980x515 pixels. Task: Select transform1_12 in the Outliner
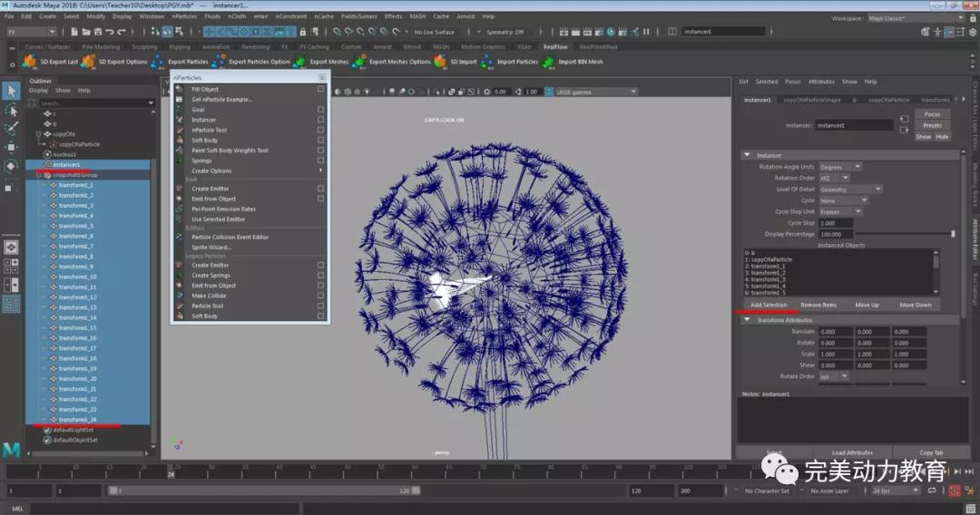[x=77, y=296]
